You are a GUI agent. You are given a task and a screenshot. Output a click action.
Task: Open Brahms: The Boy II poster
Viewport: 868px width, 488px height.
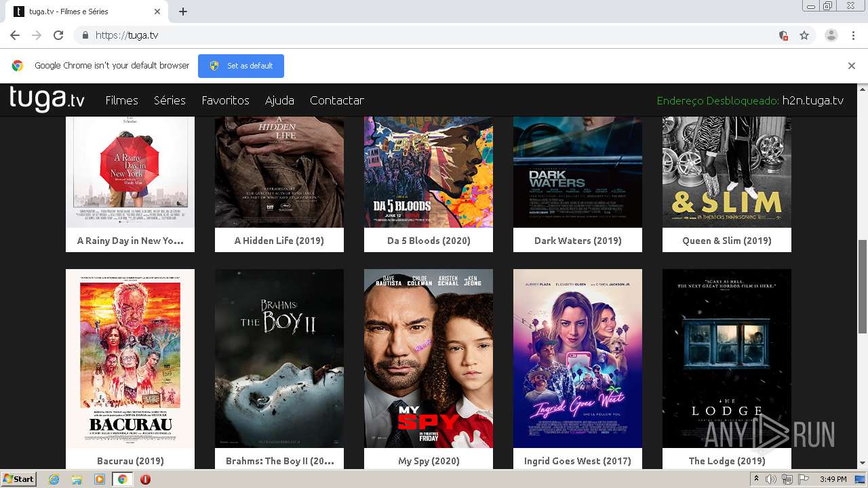(279, 359)
